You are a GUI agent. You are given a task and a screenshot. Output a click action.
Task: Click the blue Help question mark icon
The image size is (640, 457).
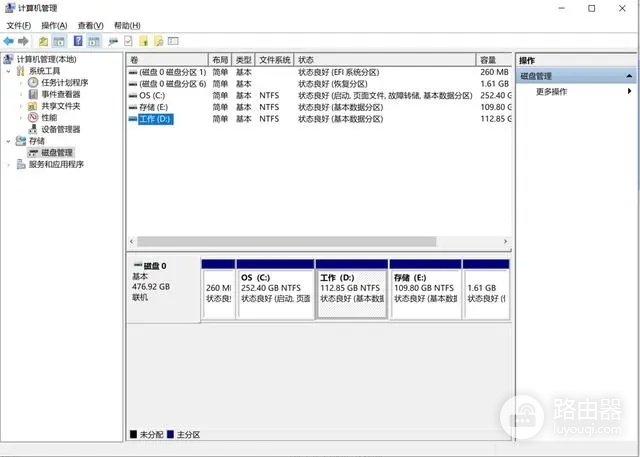click(78, 41)
